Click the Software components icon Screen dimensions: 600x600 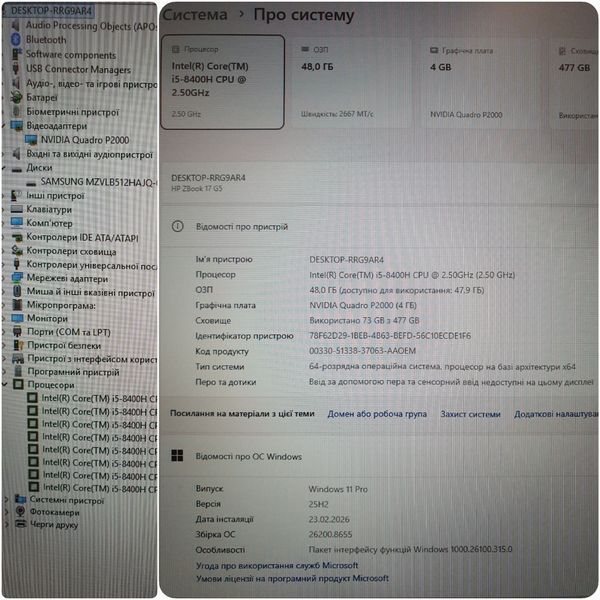16,54
